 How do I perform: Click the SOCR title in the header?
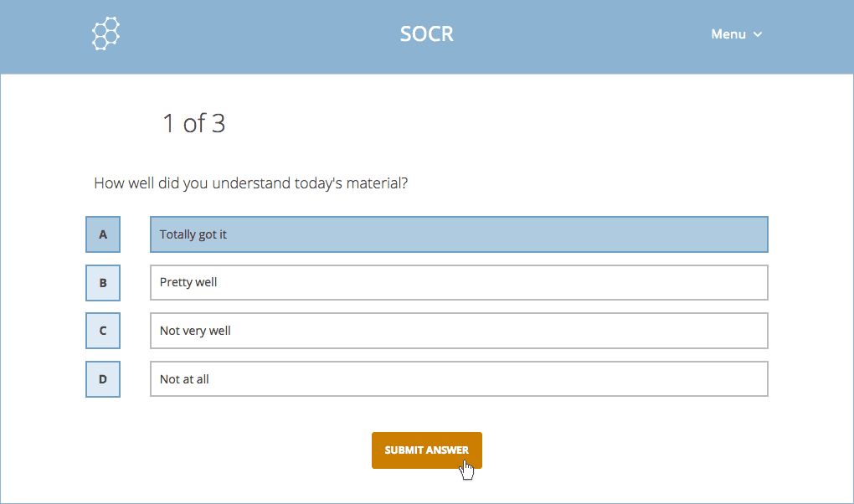427,34
